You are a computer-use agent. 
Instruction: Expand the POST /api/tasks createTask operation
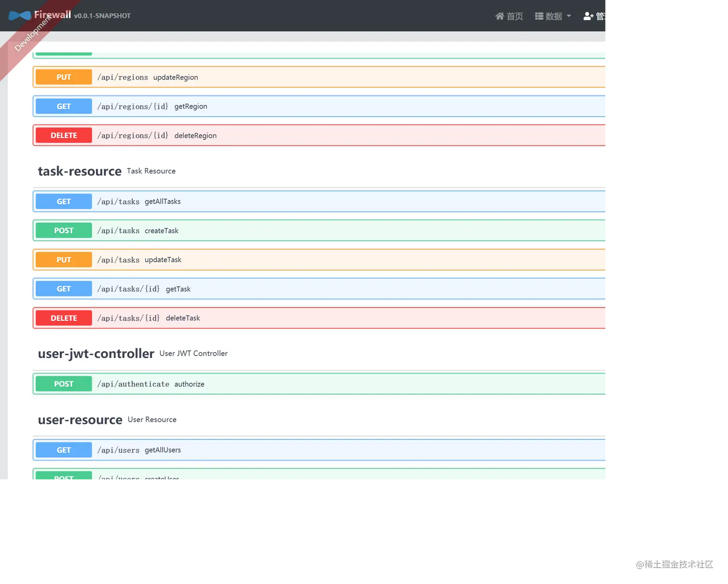[319, 231]
